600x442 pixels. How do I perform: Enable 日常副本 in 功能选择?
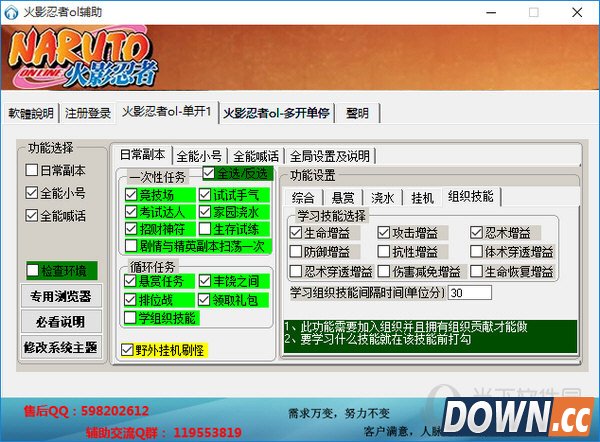[31, 170]
